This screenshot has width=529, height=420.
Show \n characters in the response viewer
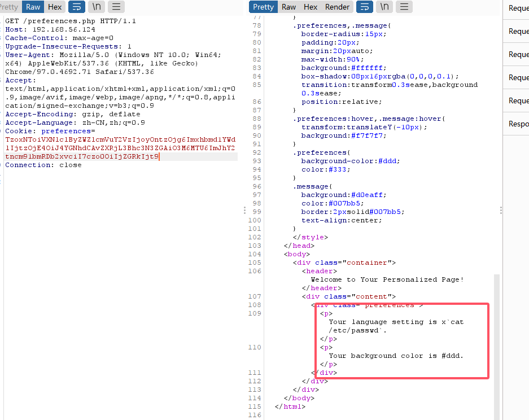384,7
